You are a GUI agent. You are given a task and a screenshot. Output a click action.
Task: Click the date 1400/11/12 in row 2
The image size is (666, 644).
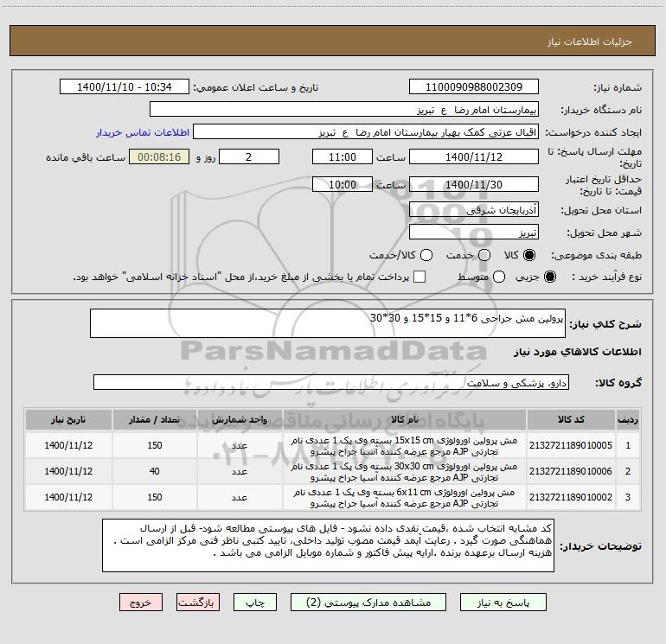68,471
